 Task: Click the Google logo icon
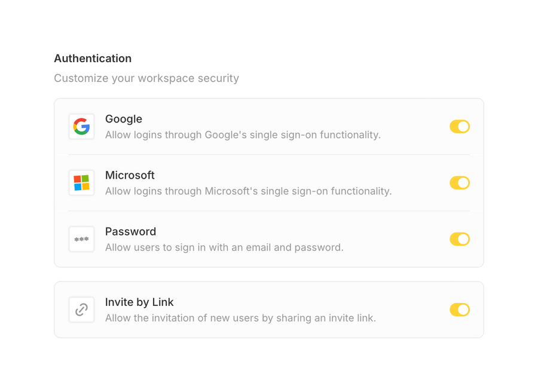point(81,127)
